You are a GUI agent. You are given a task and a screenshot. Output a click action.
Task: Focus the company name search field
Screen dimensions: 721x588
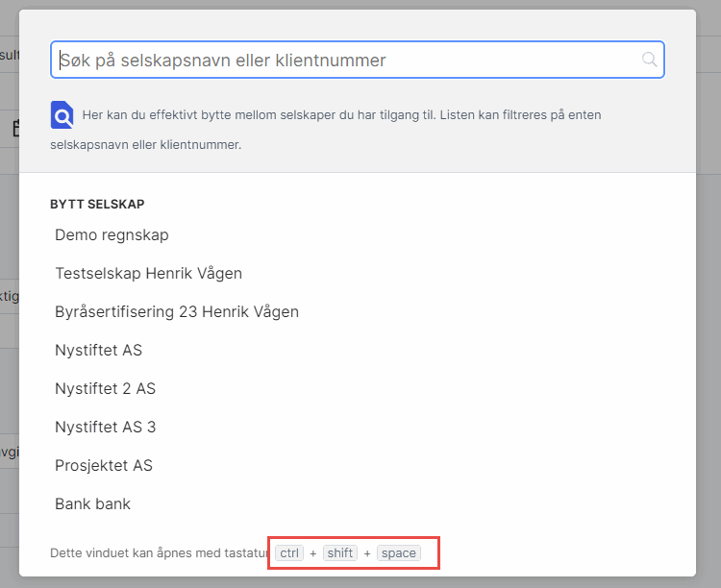346,60
